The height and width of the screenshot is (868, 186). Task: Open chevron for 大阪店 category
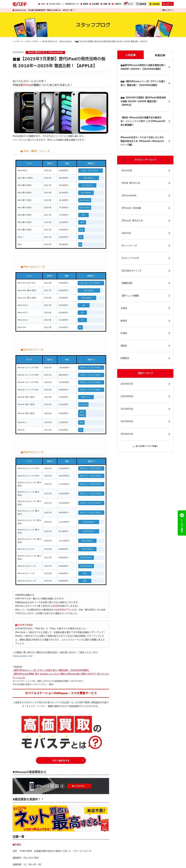coord(169,308)
